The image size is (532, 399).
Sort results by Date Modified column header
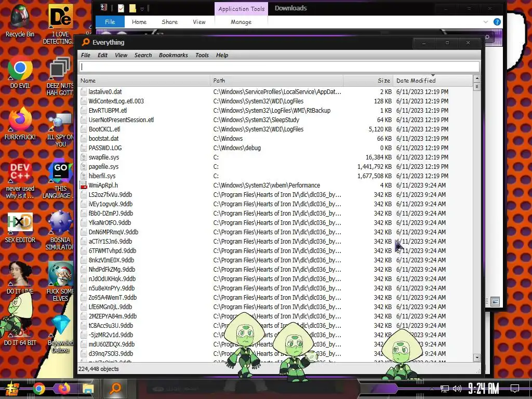[x=433, y=81]
